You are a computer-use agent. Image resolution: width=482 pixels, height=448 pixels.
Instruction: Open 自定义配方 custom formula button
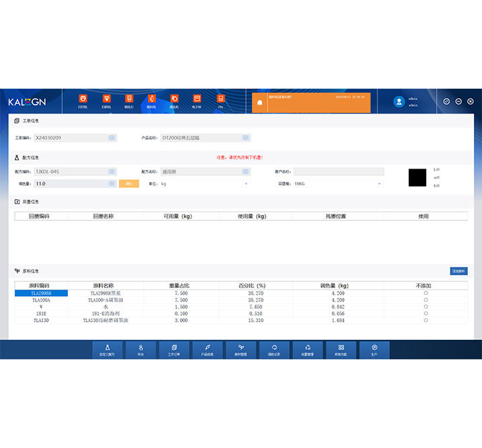tap(108, 350)
